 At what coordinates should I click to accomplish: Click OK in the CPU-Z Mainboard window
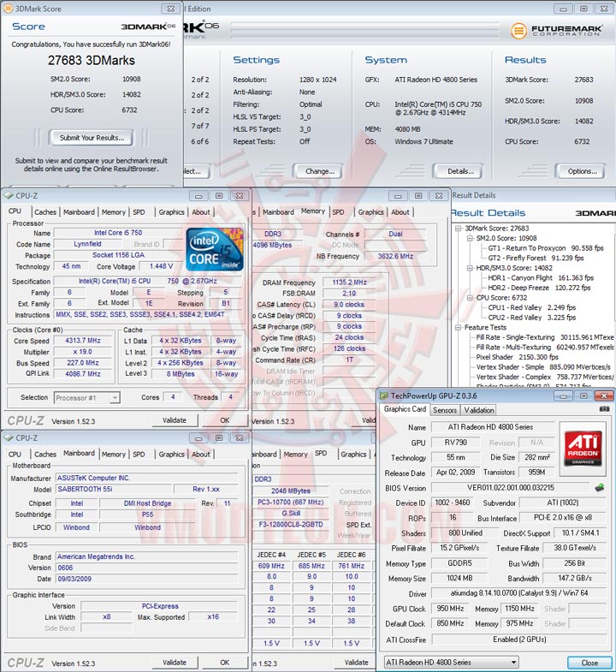coord(225,663)
